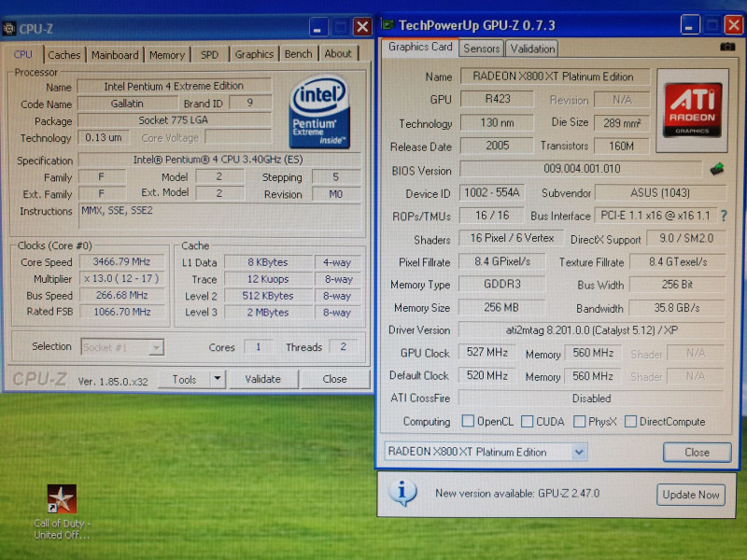This screenshot has height=560, width=747.
Task: Open the About tab
Action: 338,54
